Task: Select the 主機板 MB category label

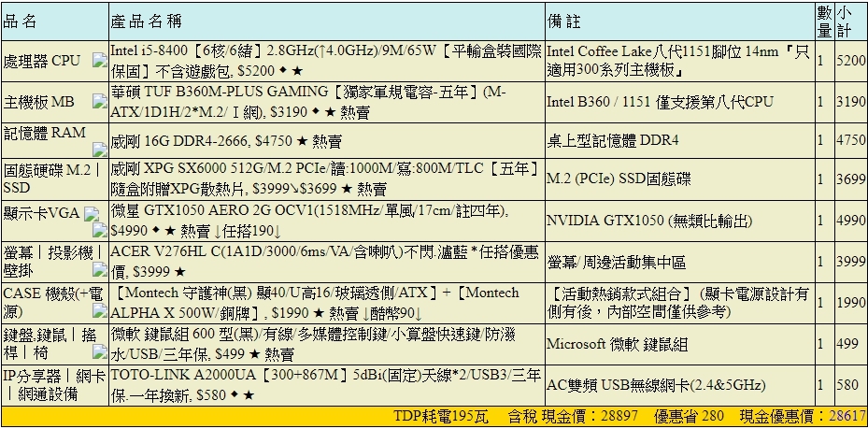Action: click(38, 101)
